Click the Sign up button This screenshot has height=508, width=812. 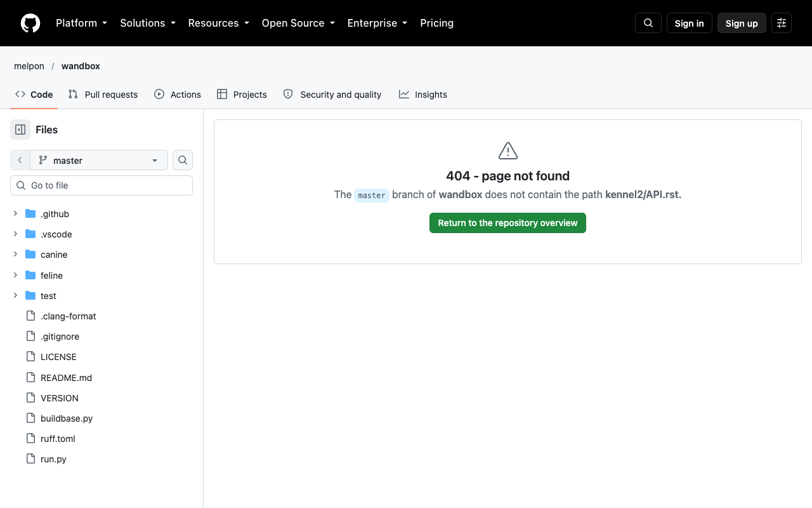742,23
